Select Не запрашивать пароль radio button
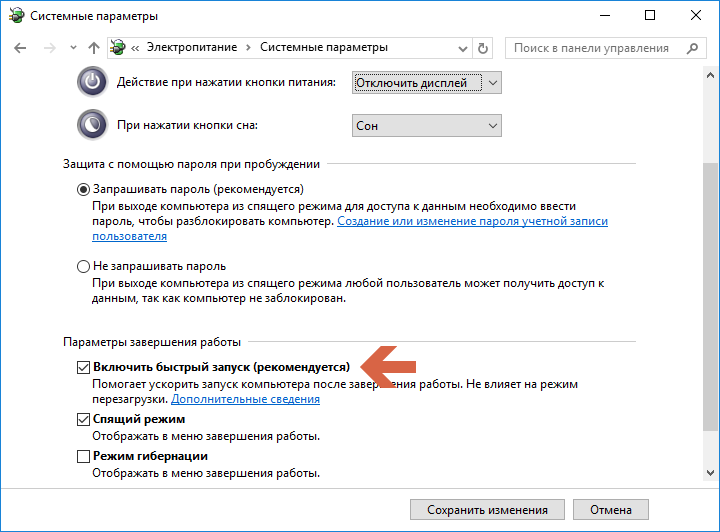The width and height of the screenshot is (720, 532). click(83, 266)
